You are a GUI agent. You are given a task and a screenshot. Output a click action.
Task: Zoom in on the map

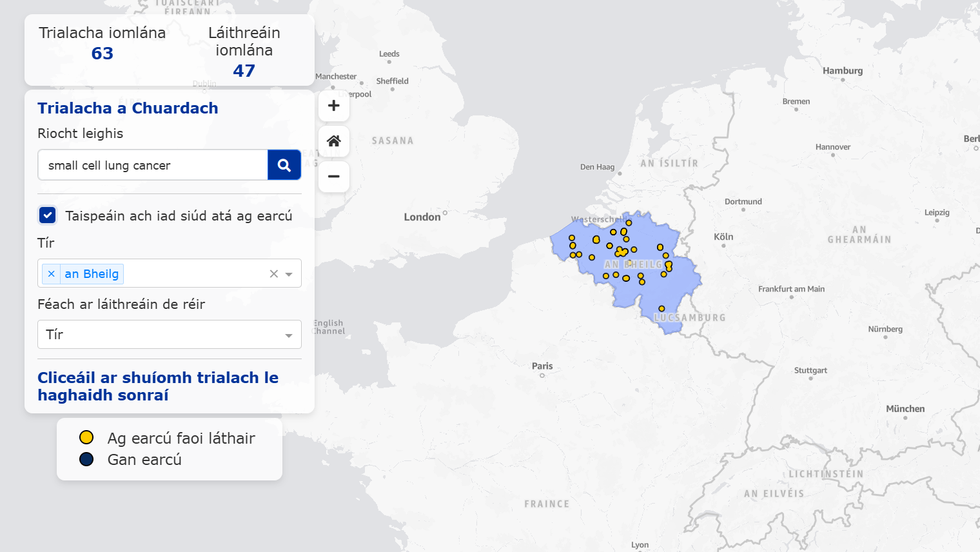click(x=333, y=106)
